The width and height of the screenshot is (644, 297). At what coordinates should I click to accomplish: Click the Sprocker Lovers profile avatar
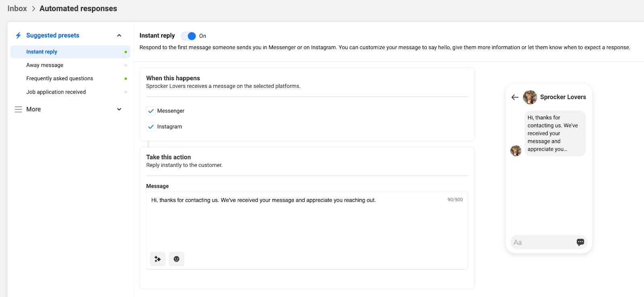[x=530, y=97]
